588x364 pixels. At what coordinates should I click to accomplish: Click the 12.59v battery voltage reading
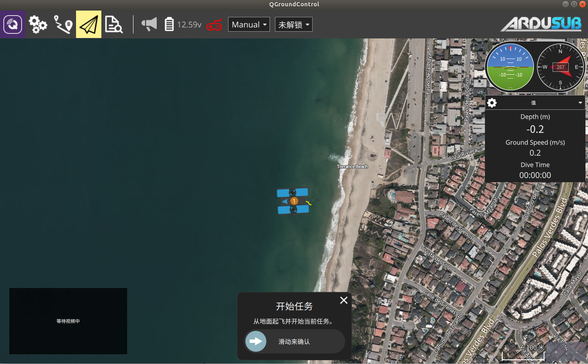coord(189,24)
